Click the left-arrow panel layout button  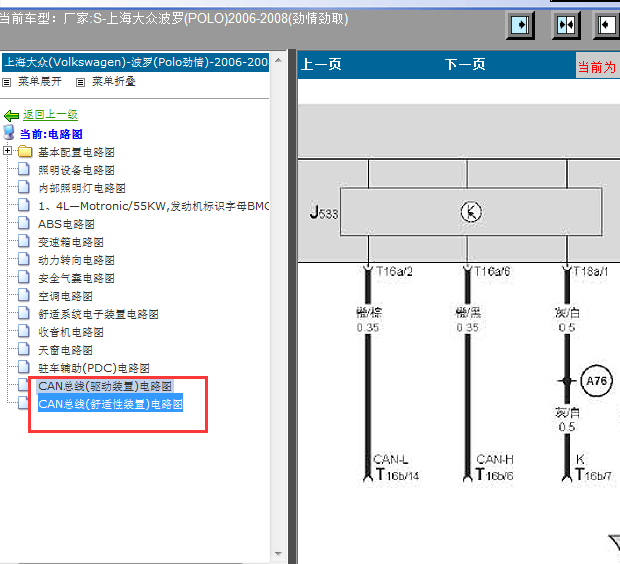(607, 25)
